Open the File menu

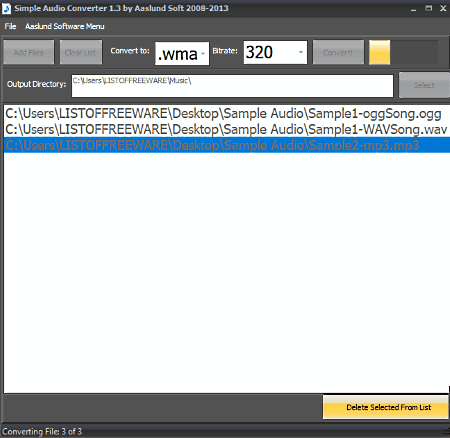10,26
